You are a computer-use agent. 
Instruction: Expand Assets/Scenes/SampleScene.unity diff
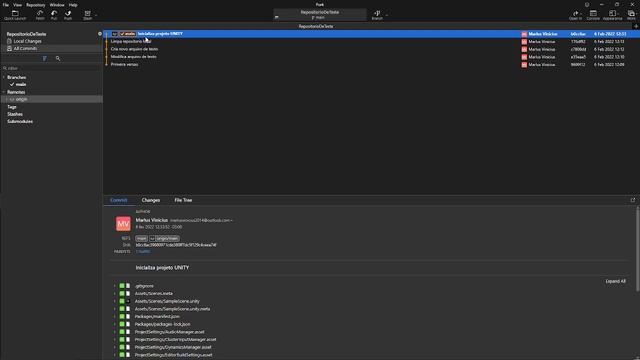pyautogui.click(x=115, y=301)
